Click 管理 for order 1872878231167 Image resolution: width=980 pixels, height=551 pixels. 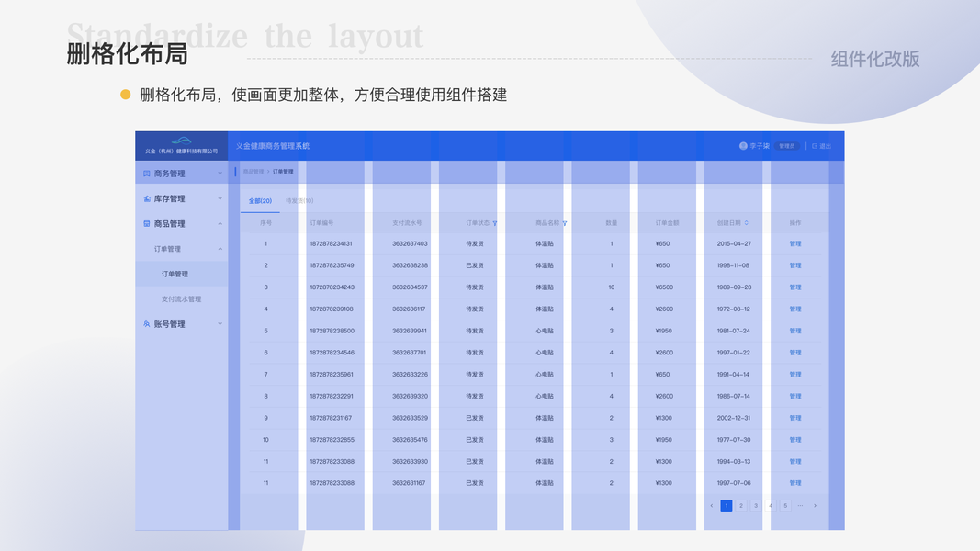click(x=795, y=418)
